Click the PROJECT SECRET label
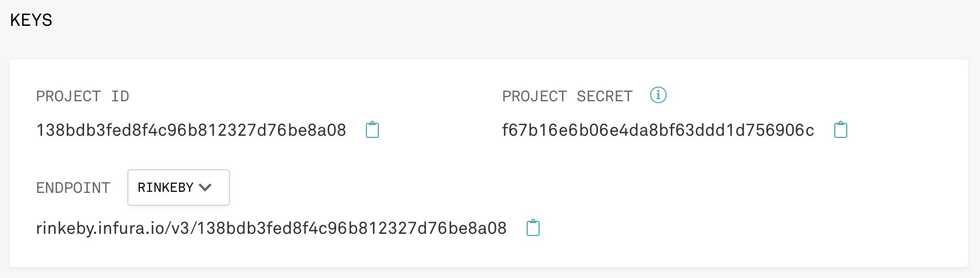The image size is (980, 278). coord(567,96)
